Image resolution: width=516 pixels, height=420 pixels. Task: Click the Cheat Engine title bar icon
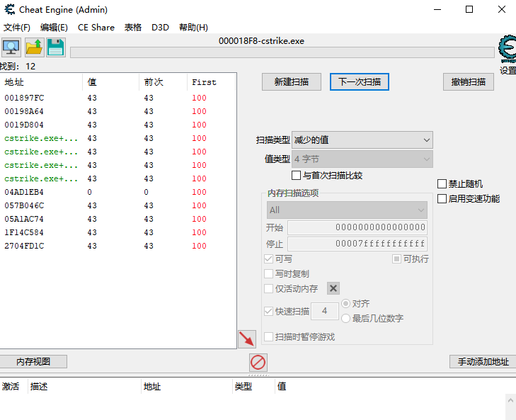(10, 9)
